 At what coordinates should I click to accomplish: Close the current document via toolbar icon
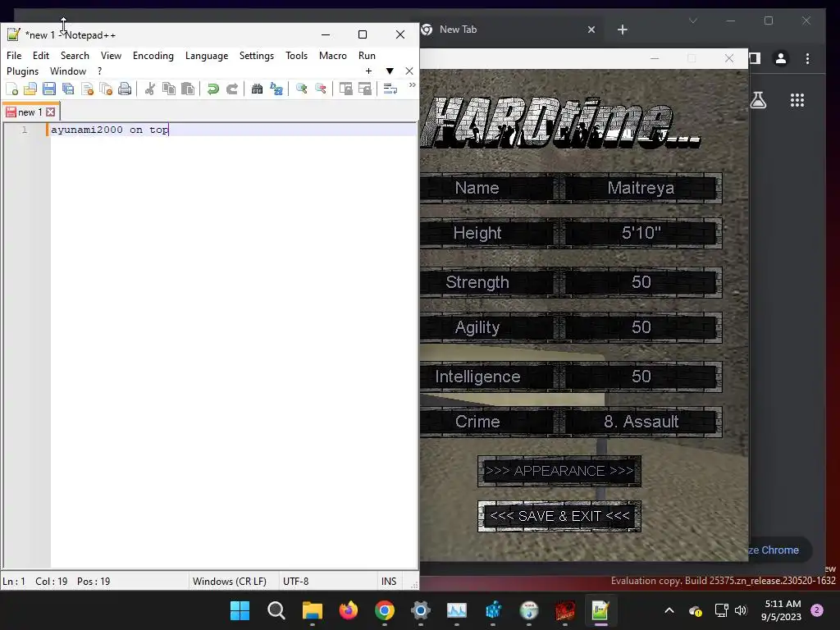(x=87, y=89)
